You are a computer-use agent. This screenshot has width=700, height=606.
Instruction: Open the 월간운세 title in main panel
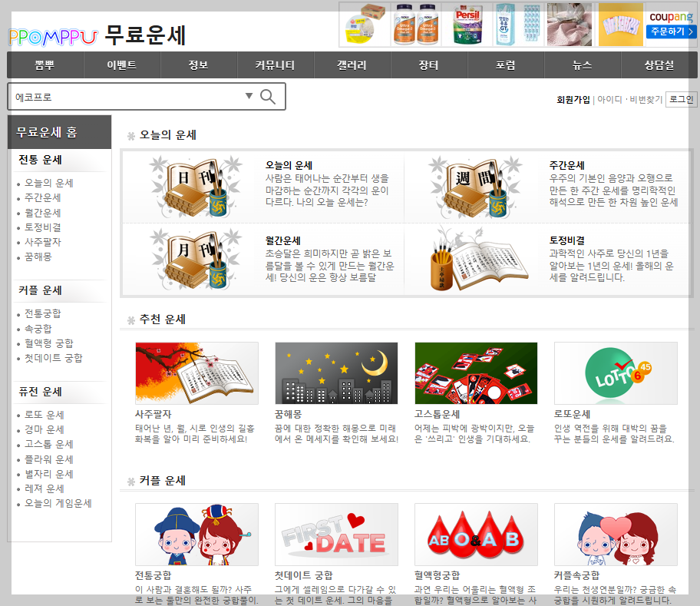click(283, 240)
